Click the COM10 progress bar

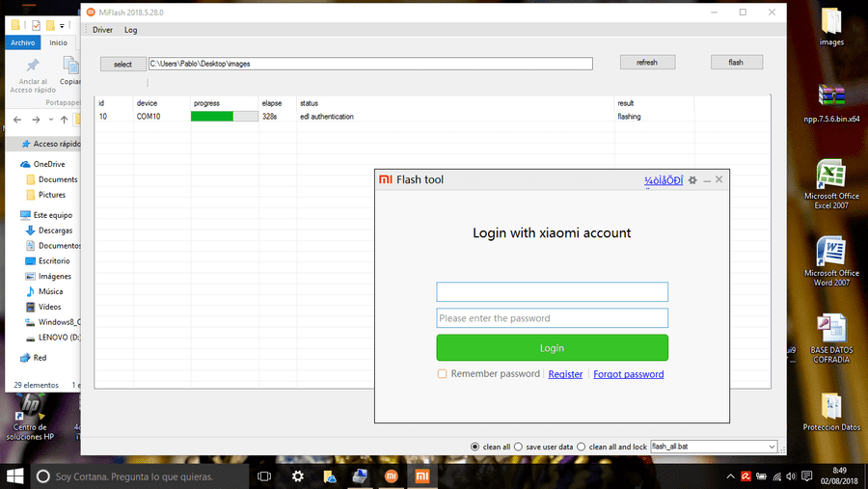point(224,117)
